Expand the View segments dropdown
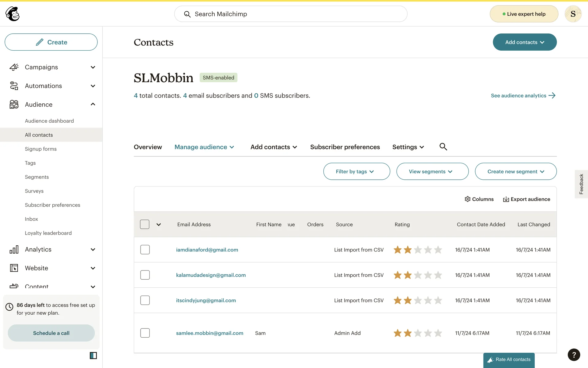Image resolution: width=588 pixels, height=368 pixels. (432, 171)
